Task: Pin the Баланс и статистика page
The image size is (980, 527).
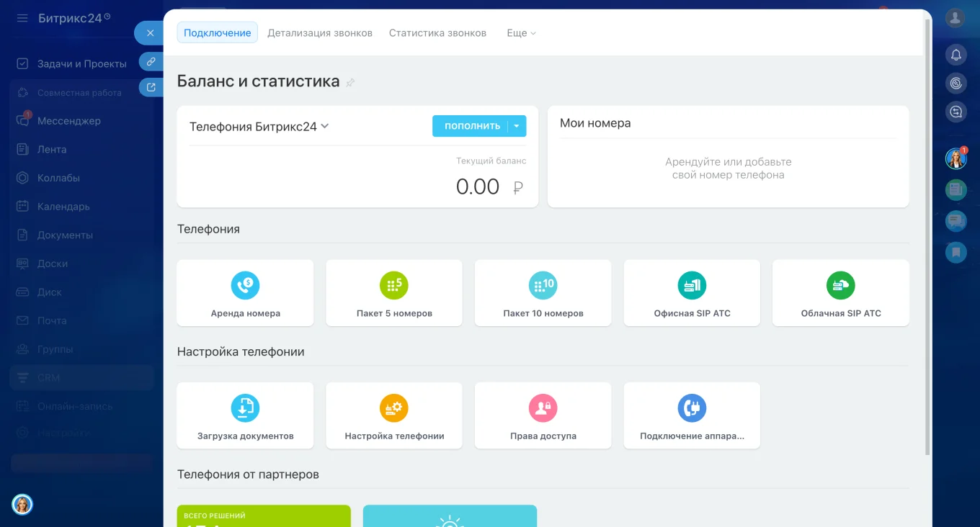Action: (351, 82)
